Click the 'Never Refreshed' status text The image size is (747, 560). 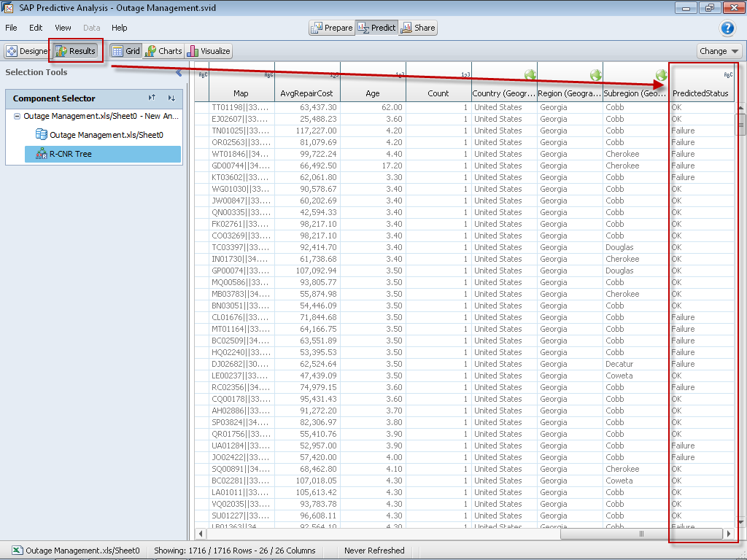374,551
